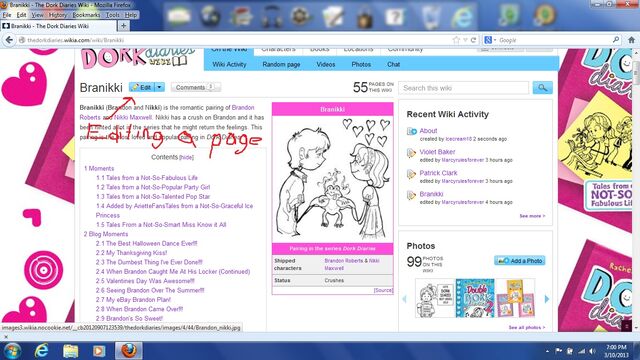
Task: Follow the See all photos link
Action: 527,327
